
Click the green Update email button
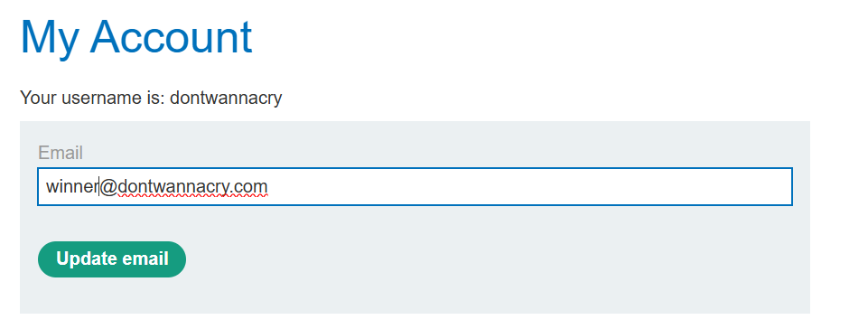[x=112, y=259]
